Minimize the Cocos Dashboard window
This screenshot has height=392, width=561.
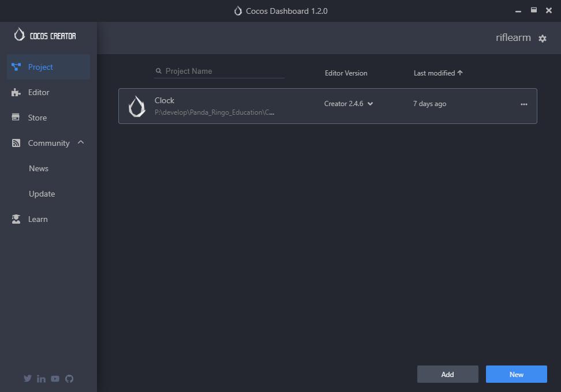click(518, 11)
